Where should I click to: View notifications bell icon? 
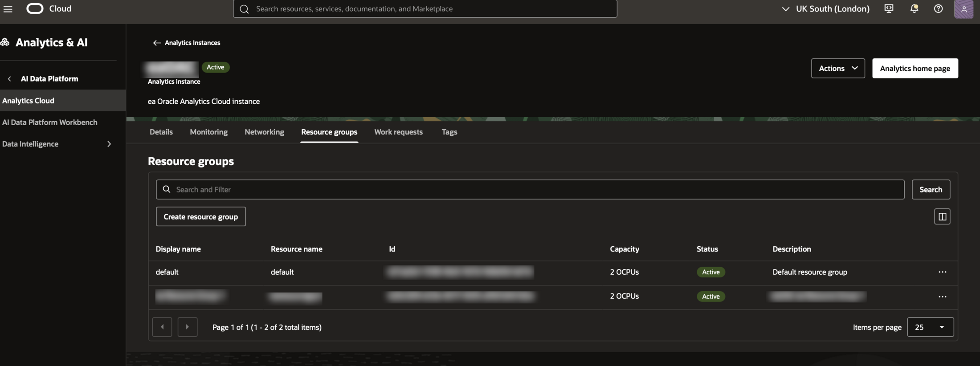(x=914, y=8)
